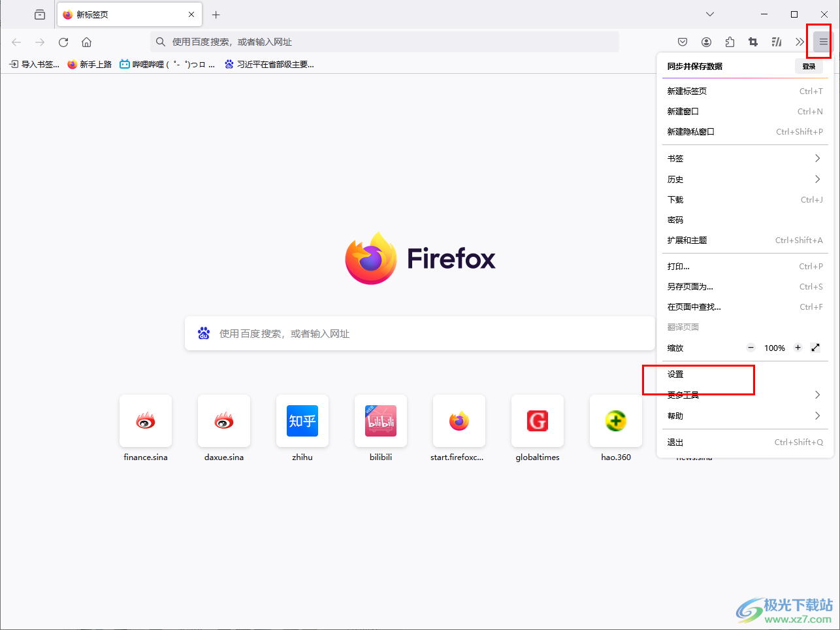The image size is (840, 630).
Task: Decrease zoom with minus button
Action: (x=751, y=348)
